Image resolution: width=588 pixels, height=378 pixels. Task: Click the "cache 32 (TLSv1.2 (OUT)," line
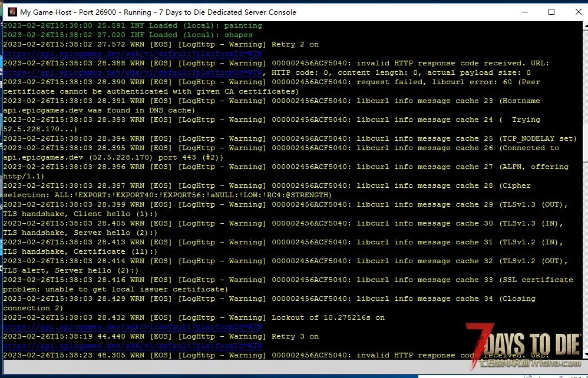pos(285,261)
